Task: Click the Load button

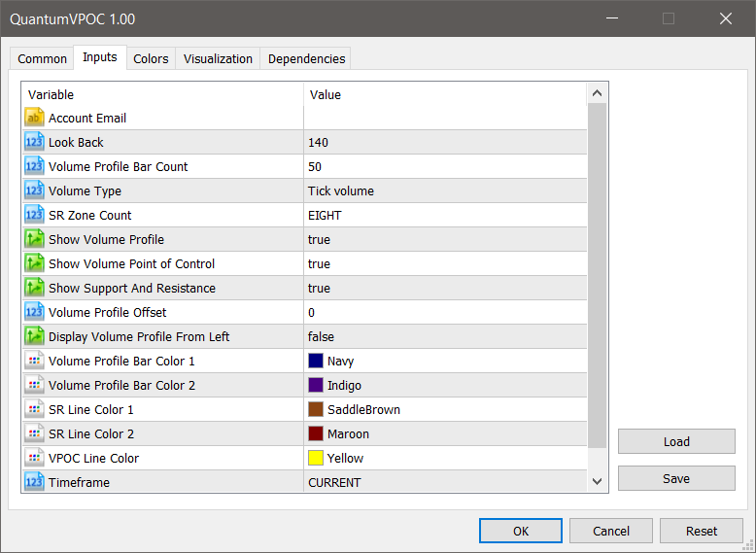Action: (676, 441)
